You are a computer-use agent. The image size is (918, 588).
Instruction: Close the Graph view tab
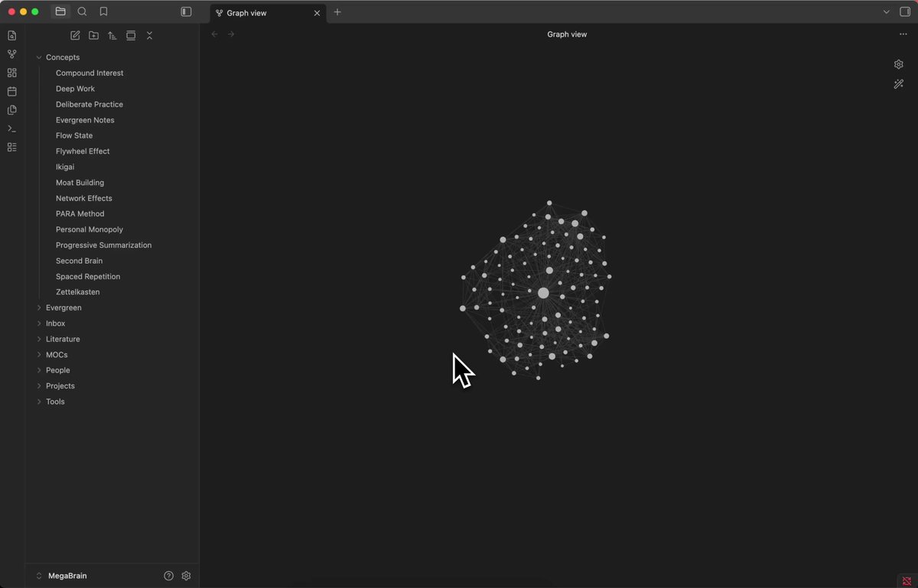coord(317,12)
